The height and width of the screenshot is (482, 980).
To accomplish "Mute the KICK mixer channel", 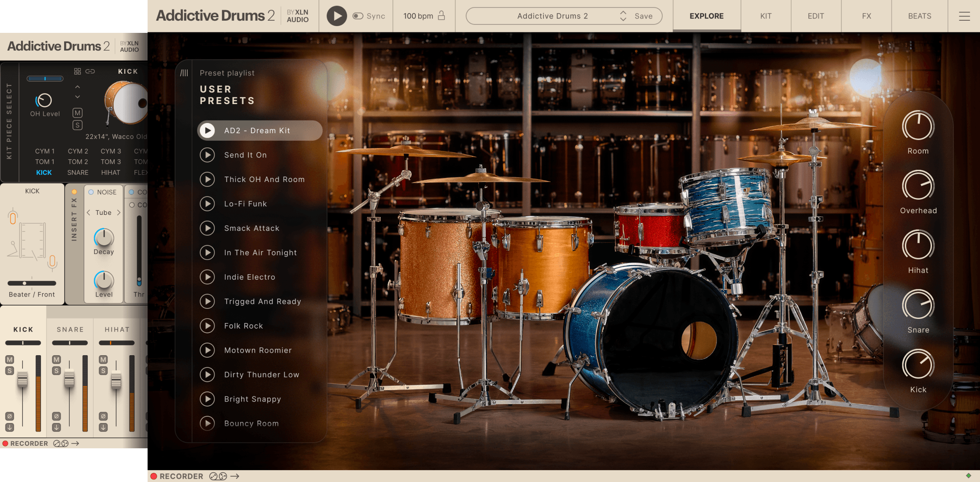I will 10,359.
